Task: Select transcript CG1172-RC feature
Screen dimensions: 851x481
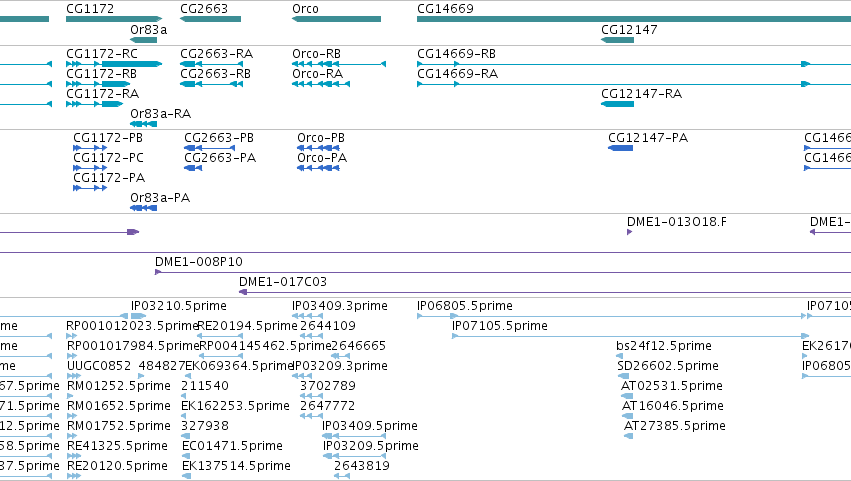Action: click(114, 64)
